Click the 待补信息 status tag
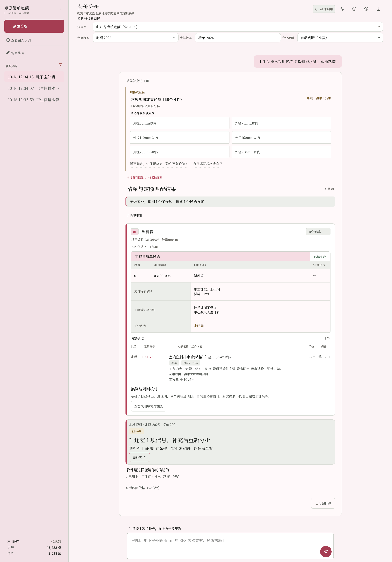392x562 pixels. coord(318,232)
